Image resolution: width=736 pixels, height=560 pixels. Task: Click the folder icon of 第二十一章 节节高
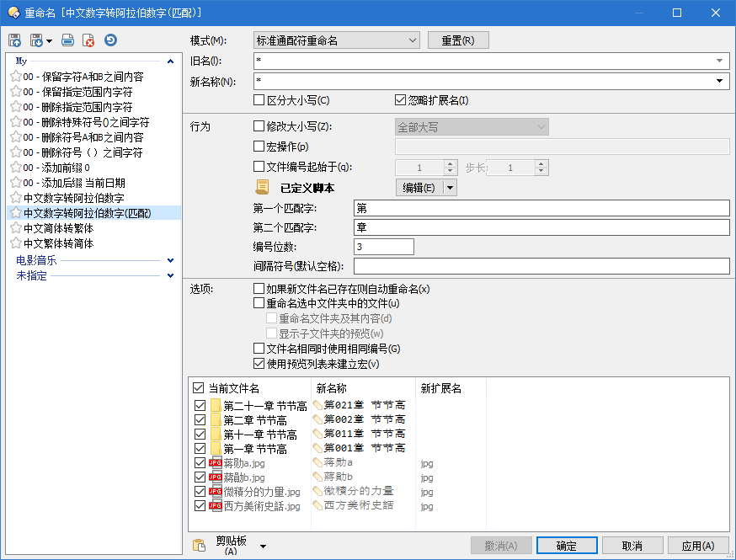click(x=216, y=406)
